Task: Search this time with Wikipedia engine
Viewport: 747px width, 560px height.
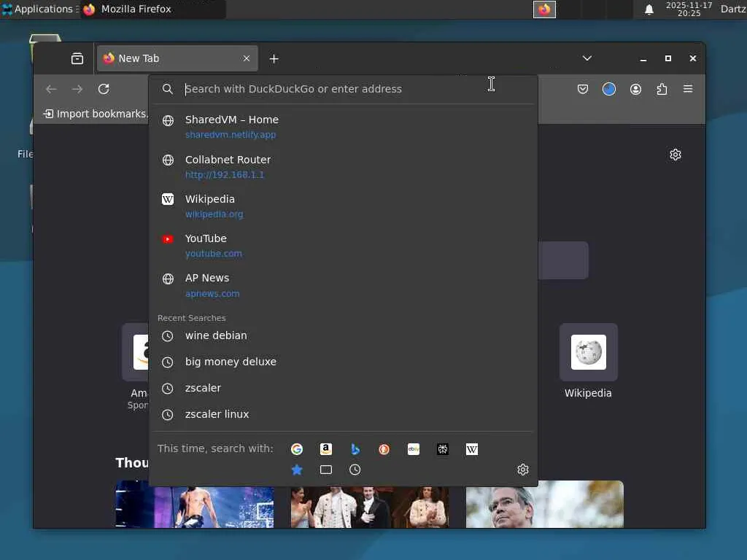Action: [472, 449]
